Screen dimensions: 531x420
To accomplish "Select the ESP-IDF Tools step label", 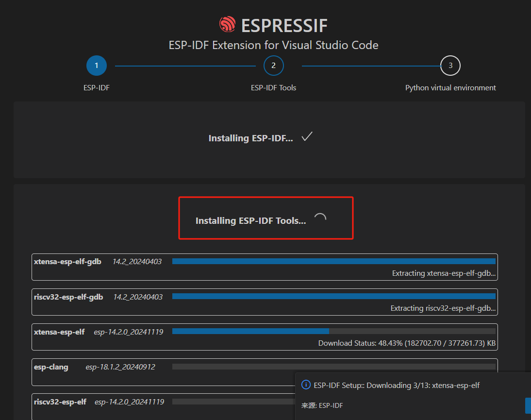I will click(273, 87).
